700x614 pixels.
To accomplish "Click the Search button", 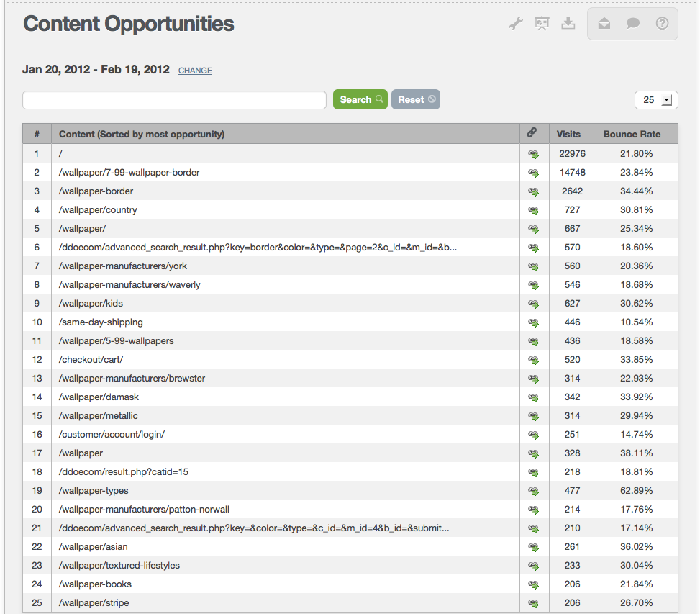I will point(360,99).
